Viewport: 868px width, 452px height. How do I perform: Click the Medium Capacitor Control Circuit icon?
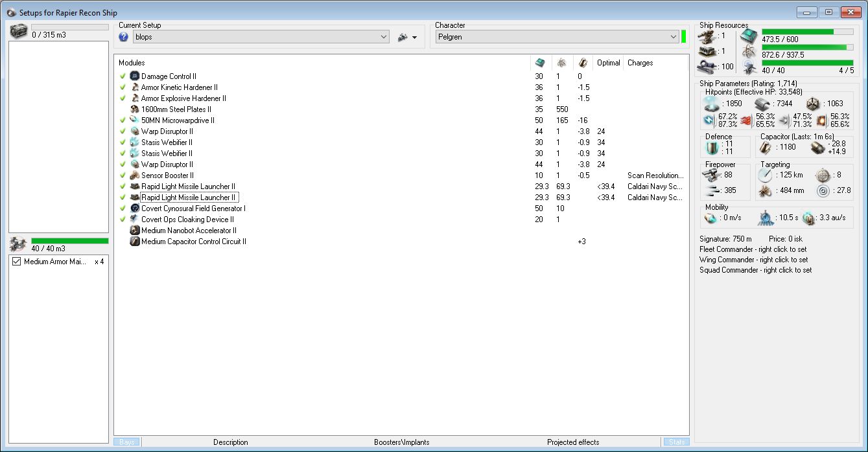(135, 242)
